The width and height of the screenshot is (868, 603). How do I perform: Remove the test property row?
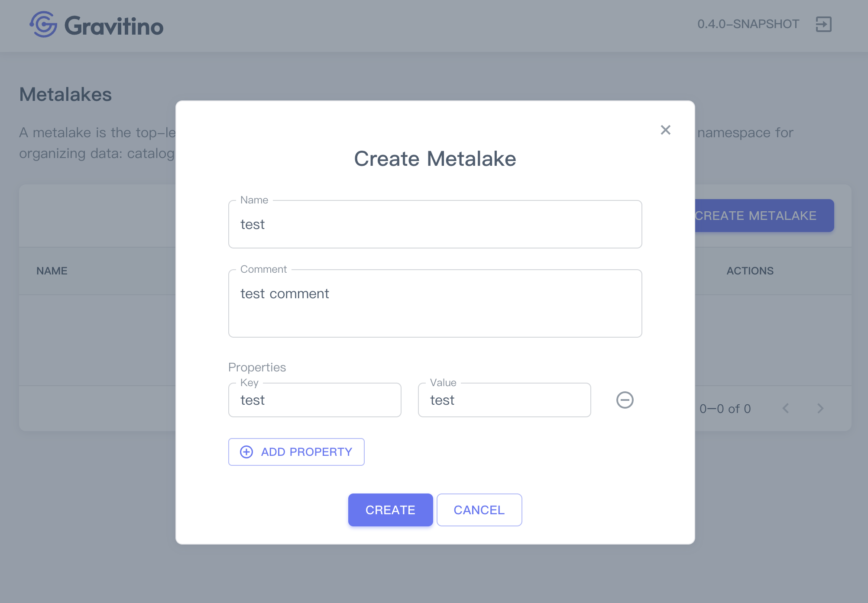(625, 400)
